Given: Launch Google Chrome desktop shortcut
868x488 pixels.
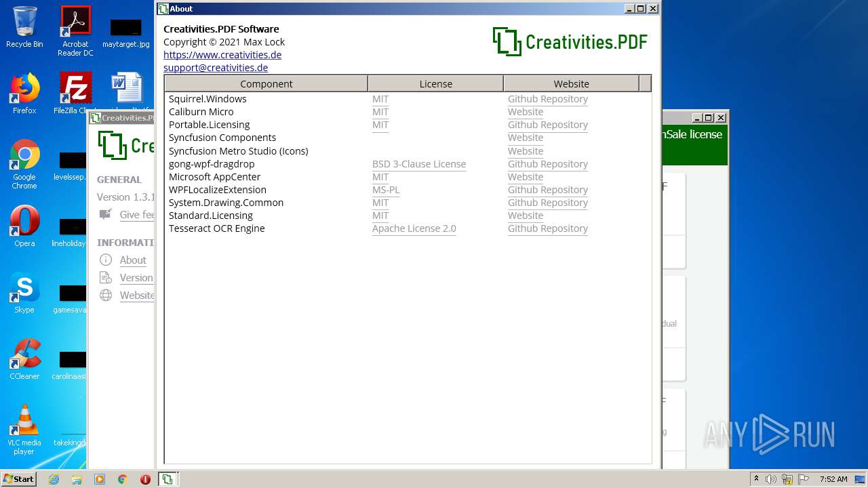Looking at the screenshot, I should click(x=24, y=164).
